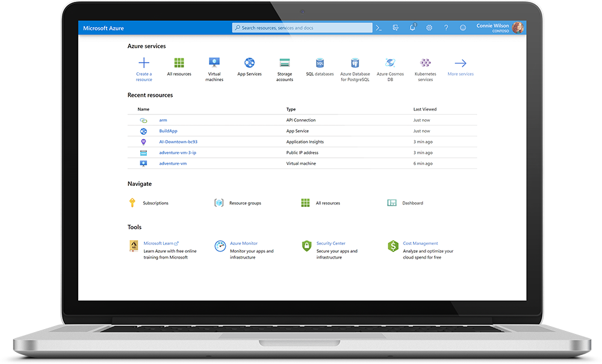
Task: Click the 'Public IP address' type cell
Action: pos(302,152)
